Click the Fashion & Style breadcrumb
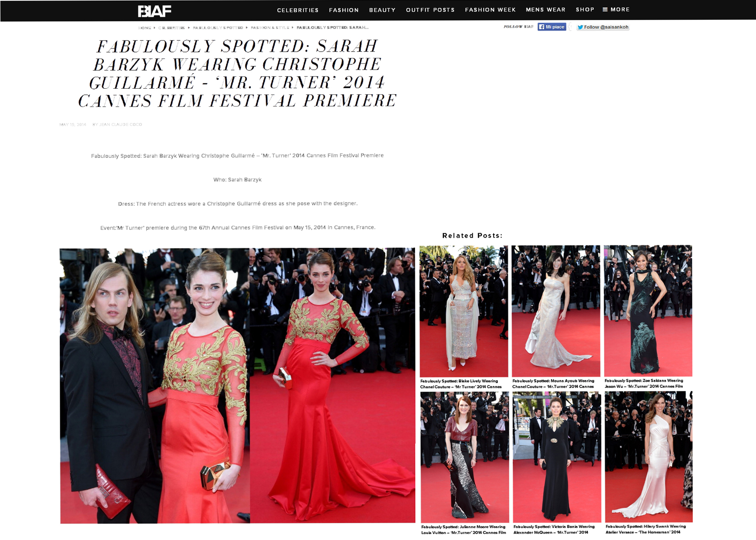This screenshot has width=756, height=540. click(x=270, y=28)
